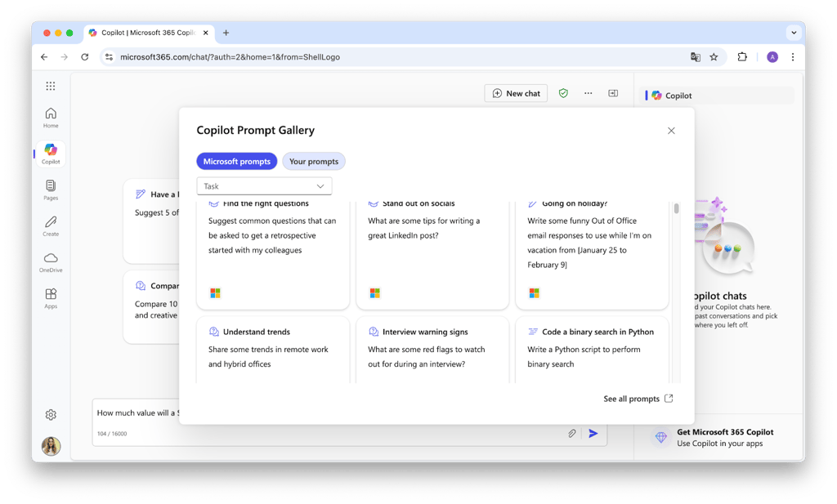This screenshot has height=504, width=837.
Task: Bookmark this page with the star
Action: 714,57
